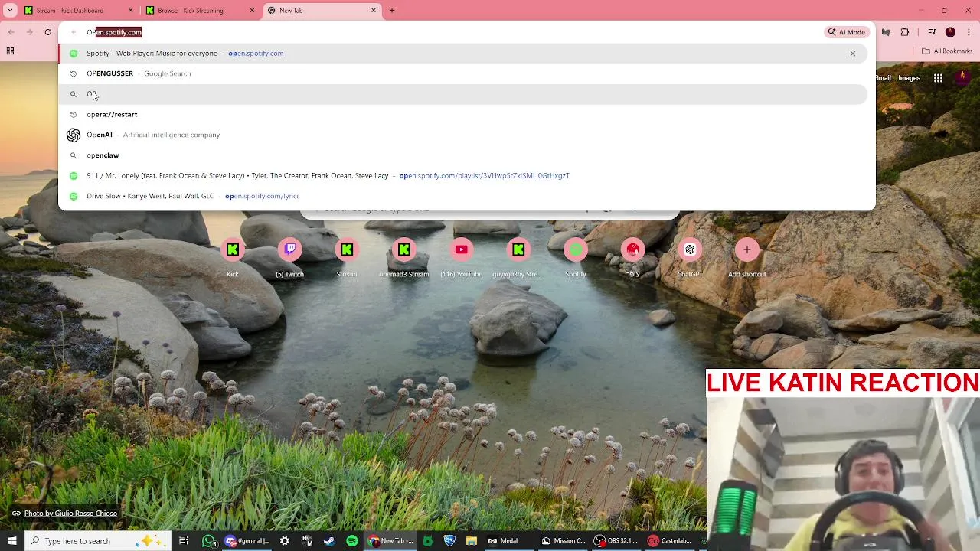Viewport: 980px width, 551px height.
Task: Open File Explorer on taskbar
Action: click(472, 541)
